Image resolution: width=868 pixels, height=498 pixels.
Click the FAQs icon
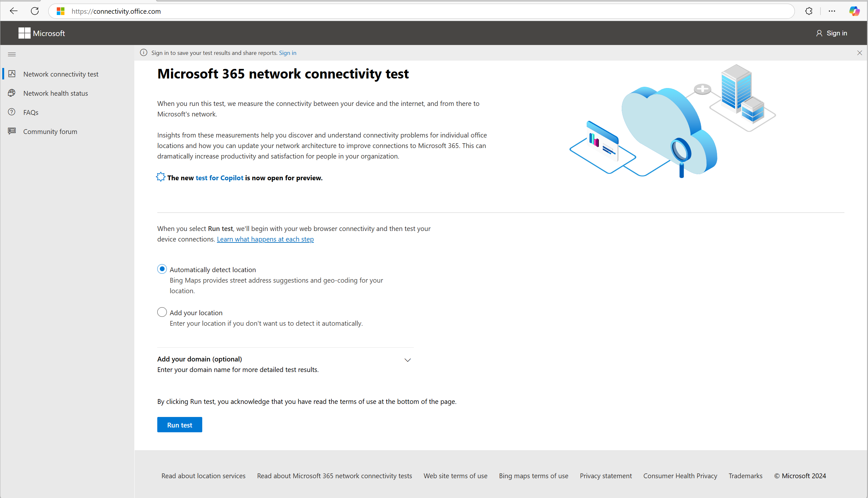pyautogui.click(x=11, y=112)
